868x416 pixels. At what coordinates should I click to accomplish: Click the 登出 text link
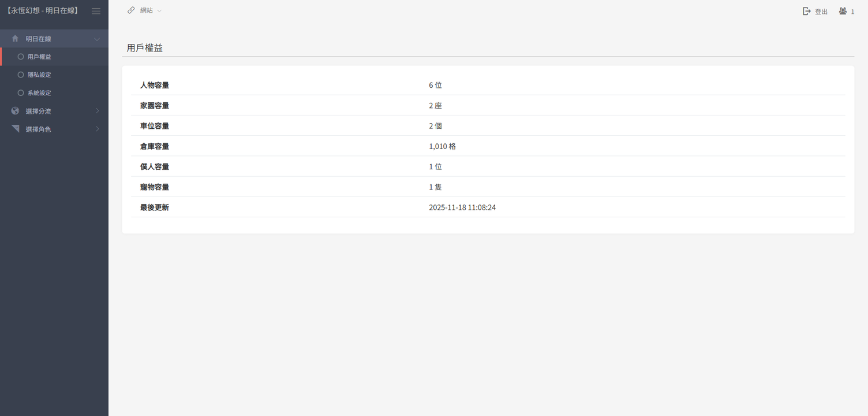821,12
